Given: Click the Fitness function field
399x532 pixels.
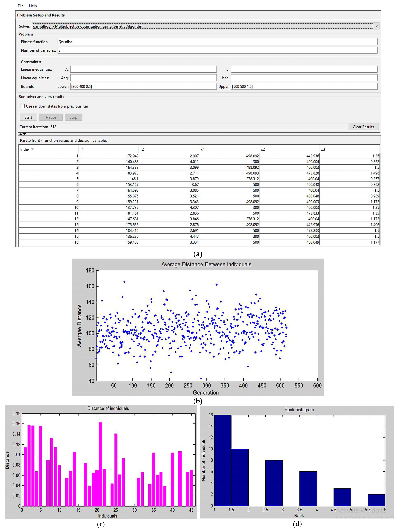Looking at the screenshot, I should (x=217, y=42).
